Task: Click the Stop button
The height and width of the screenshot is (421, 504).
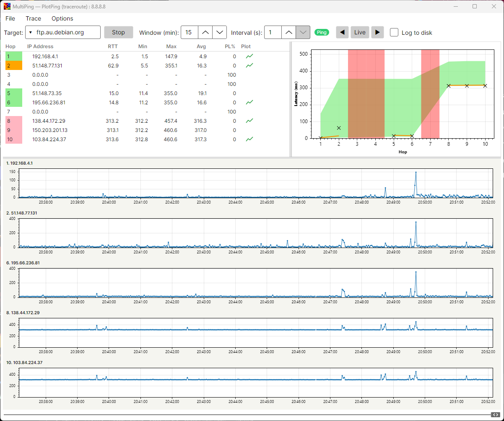Action: 118,32
